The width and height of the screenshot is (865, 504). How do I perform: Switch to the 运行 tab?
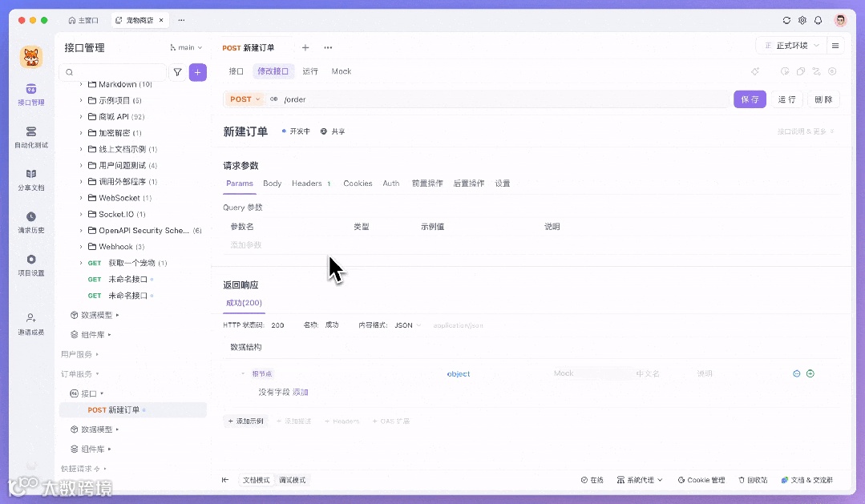[310, 71]
